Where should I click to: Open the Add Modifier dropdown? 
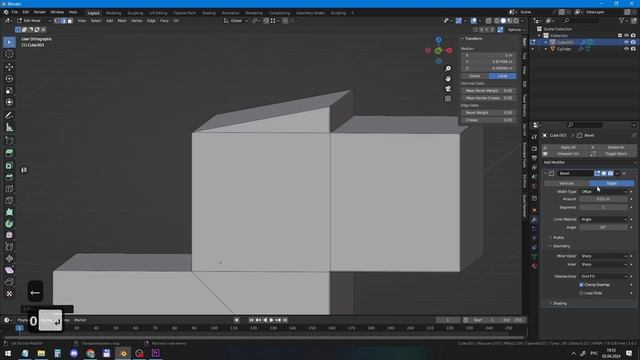589,162
